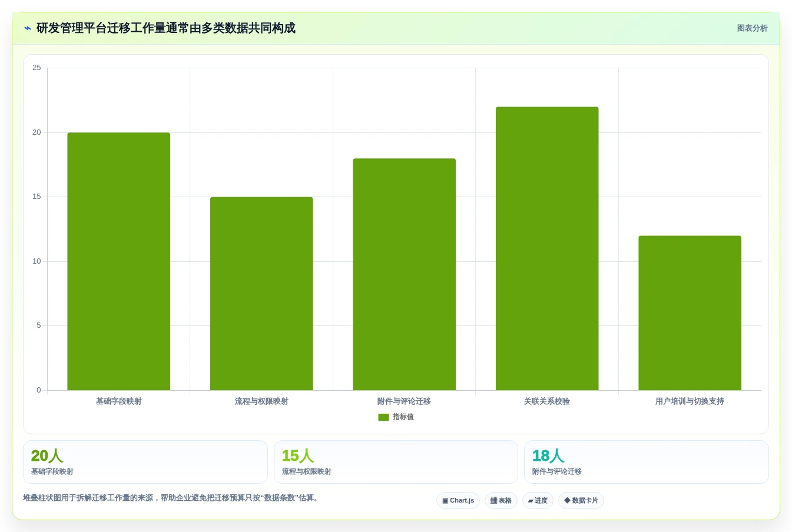
Task: Click the y-axis value 25
Action: [x=37, y=68]
